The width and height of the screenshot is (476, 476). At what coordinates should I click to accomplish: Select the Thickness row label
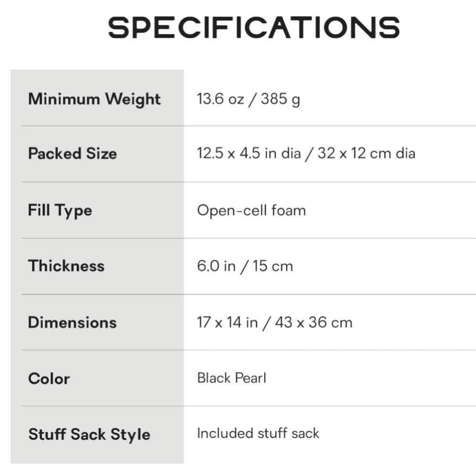click(x=66, y=266)
